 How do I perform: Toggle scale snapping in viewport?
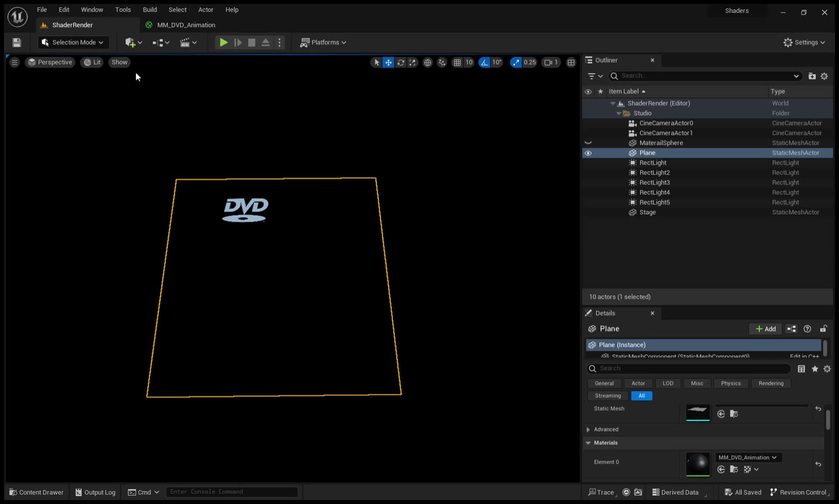(516, 62)
